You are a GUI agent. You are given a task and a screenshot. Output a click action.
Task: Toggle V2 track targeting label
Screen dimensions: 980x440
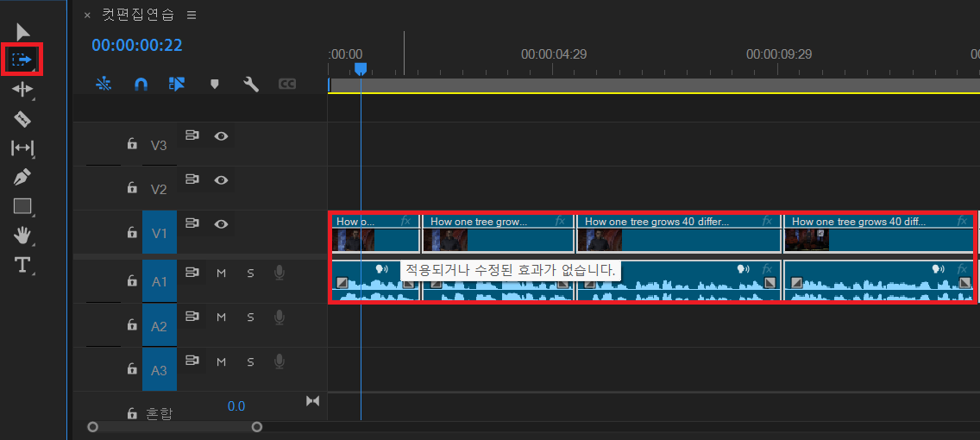pyautogui.click(x=160, y=189)
